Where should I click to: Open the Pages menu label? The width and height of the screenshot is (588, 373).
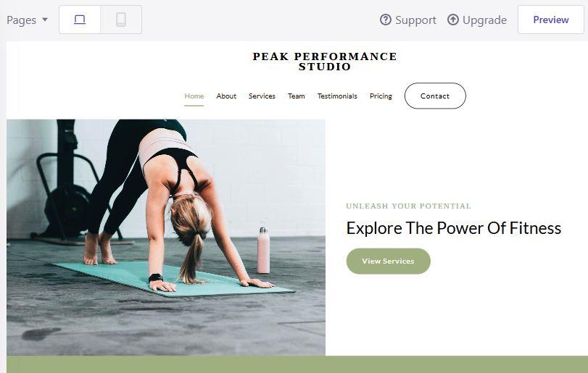click(x=21, y=20)
